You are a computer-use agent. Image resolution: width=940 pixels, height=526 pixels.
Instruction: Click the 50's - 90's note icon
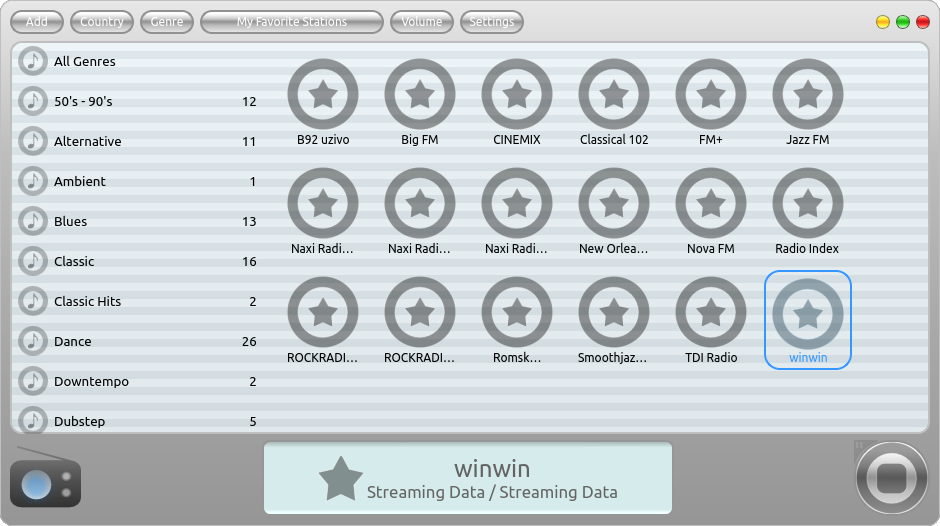[x=32, y=101]
